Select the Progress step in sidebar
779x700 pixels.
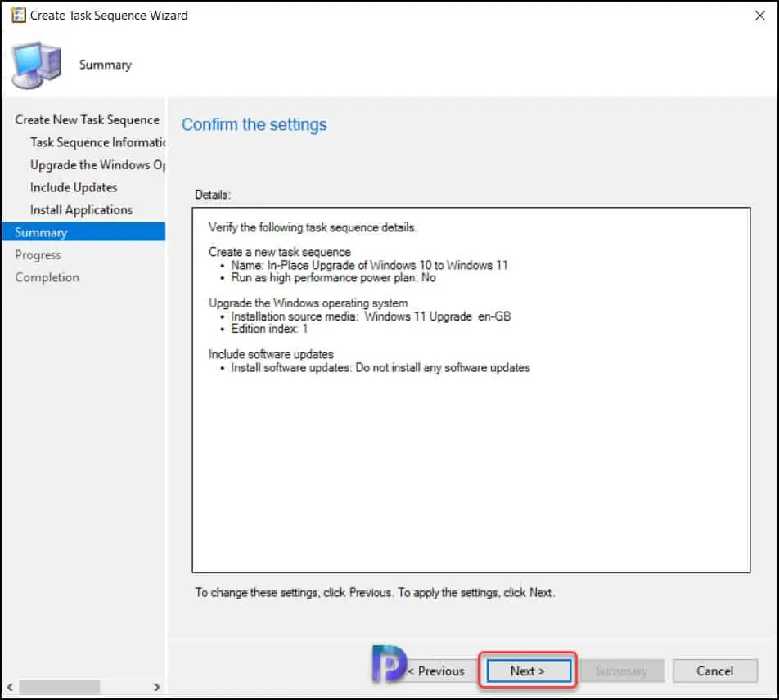point(38,254)
